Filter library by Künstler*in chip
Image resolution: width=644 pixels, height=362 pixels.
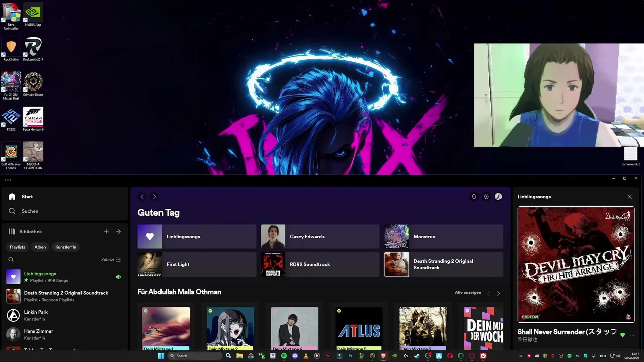(x=66, y=247)
